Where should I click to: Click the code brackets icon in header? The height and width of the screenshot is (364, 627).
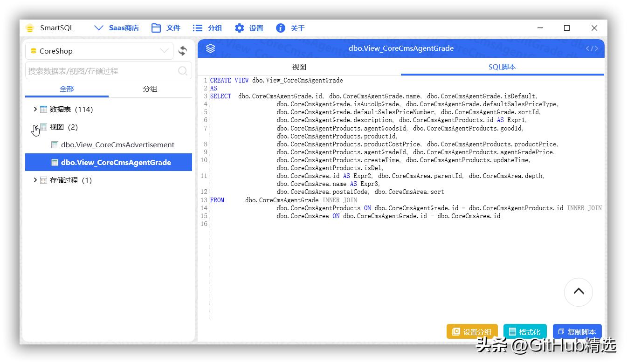[x=592, y=48]
